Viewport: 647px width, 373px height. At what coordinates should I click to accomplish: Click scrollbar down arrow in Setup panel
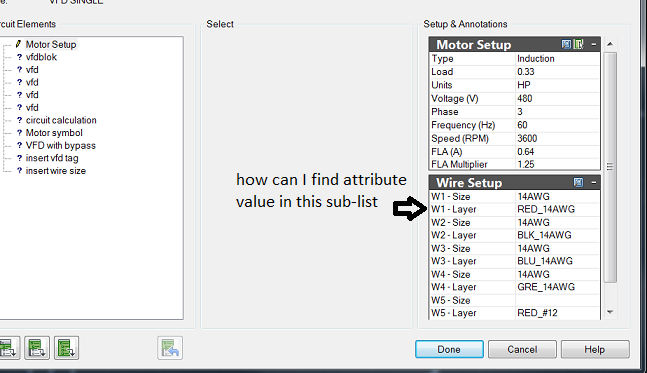(x=610, y=312)
